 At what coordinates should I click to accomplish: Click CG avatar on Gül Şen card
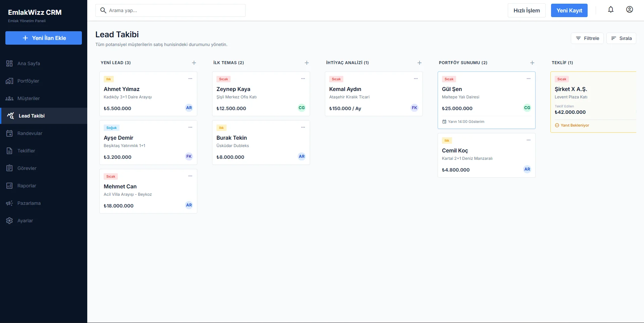527,108
